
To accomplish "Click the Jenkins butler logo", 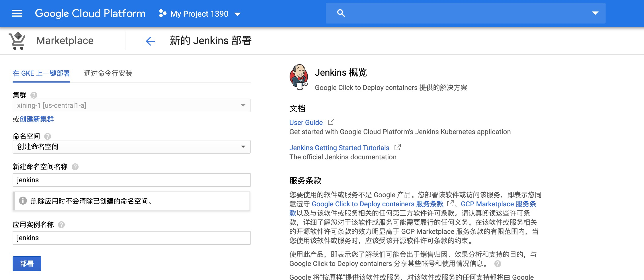I will click(299, 77).
